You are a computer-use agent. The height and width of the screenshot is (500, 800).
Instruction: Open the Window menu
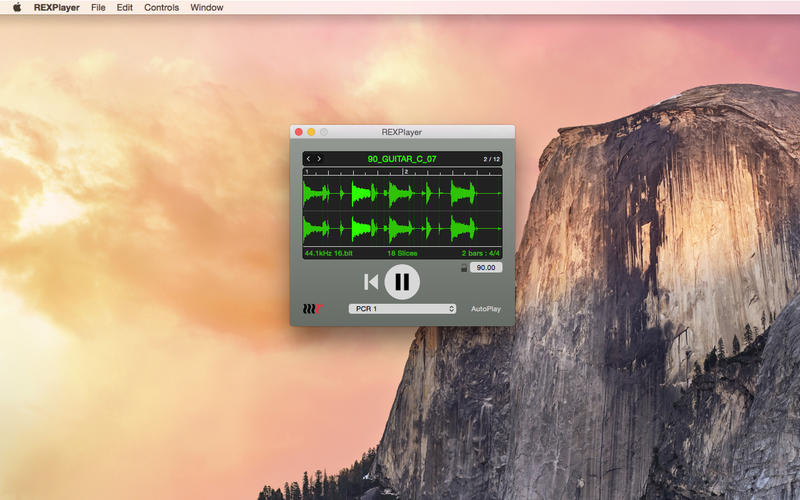pos(207,7)
